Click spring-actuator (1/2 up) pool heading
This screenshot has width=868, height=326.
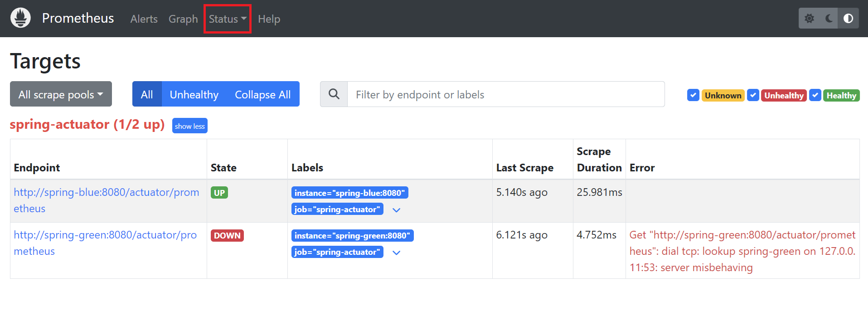click(x=87, y=124)
